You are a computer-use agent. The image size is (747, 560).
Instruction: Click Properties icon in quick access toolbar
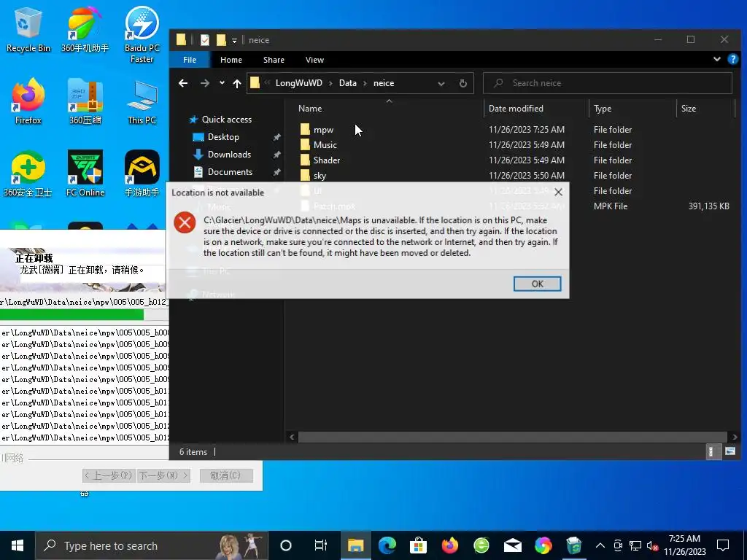click(205, 40)
